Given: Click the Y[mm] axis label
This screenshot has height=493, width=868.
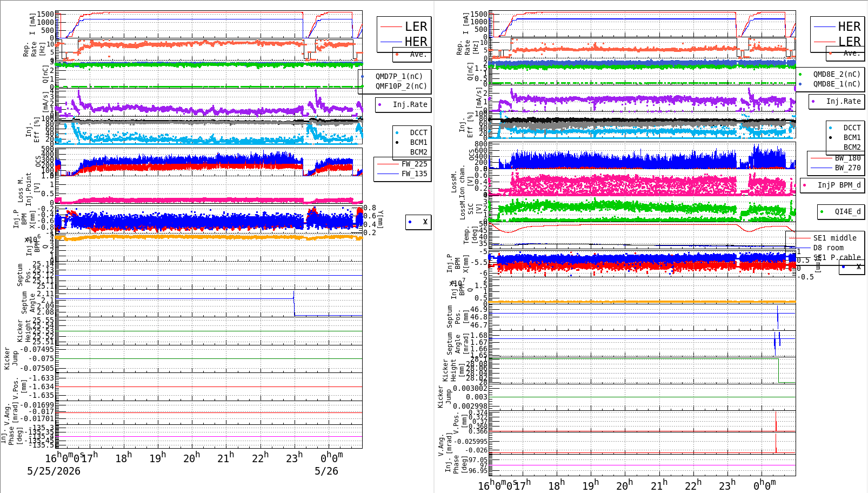Looking at the screenshot, I should click(x=380, y=219).
